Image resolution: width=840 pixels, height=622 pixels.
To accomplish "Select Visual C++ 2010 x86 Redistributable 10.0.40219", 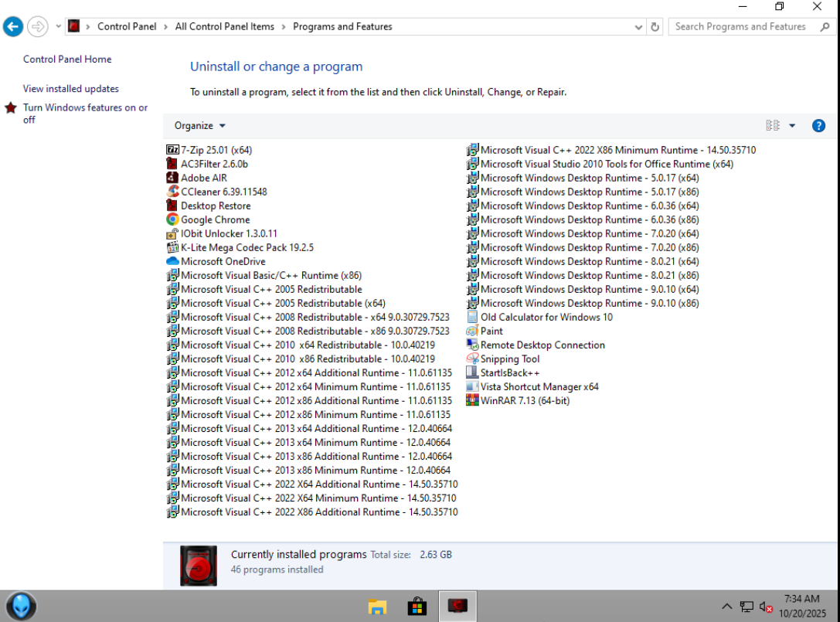I will tap(301, 359).
